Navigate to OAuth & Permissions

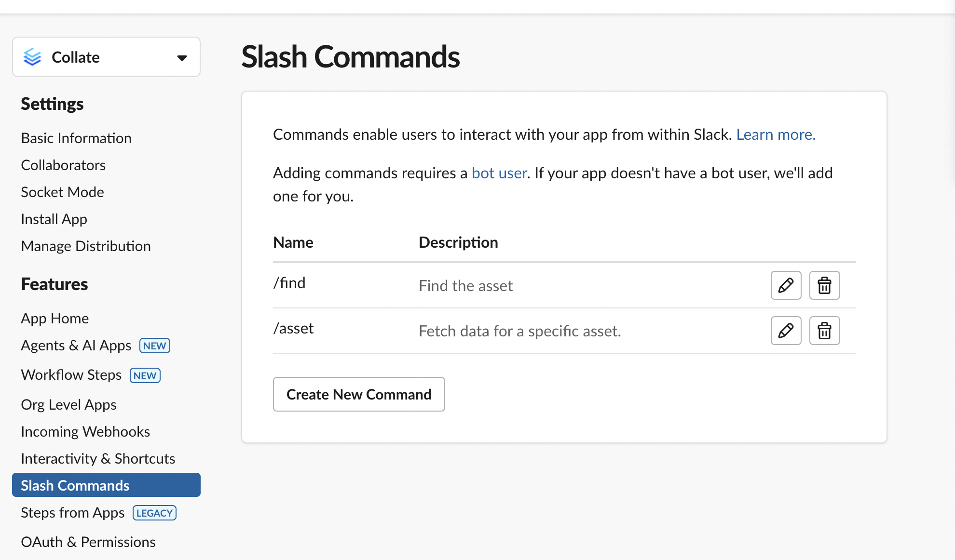point(88,542)
